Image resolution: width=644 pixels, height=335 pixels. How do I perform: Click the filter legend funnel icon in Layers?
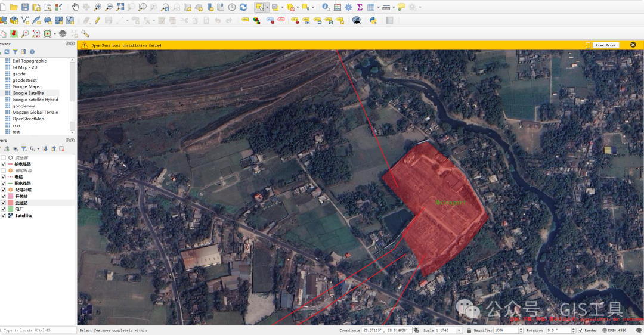tap(24, 148)
